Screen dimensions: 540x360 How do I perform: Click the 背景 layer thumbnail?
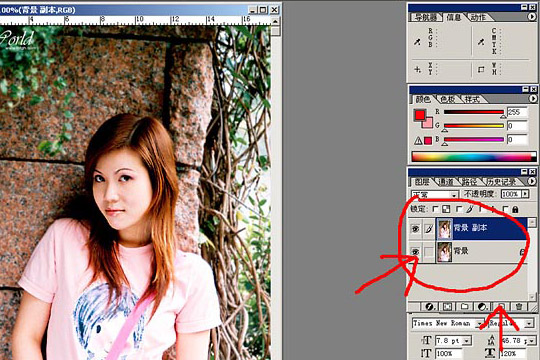point(444,252)
